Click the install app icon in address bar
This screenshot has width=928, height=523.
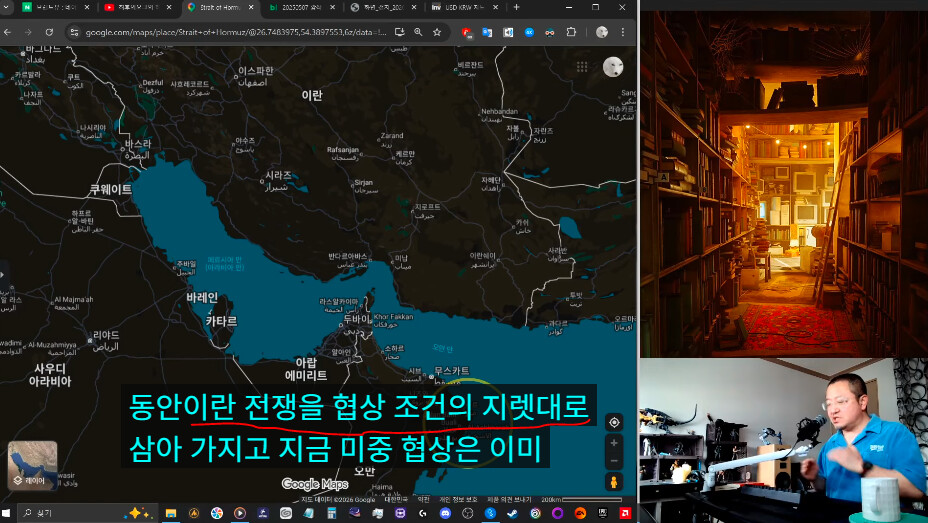click(399, 32)
